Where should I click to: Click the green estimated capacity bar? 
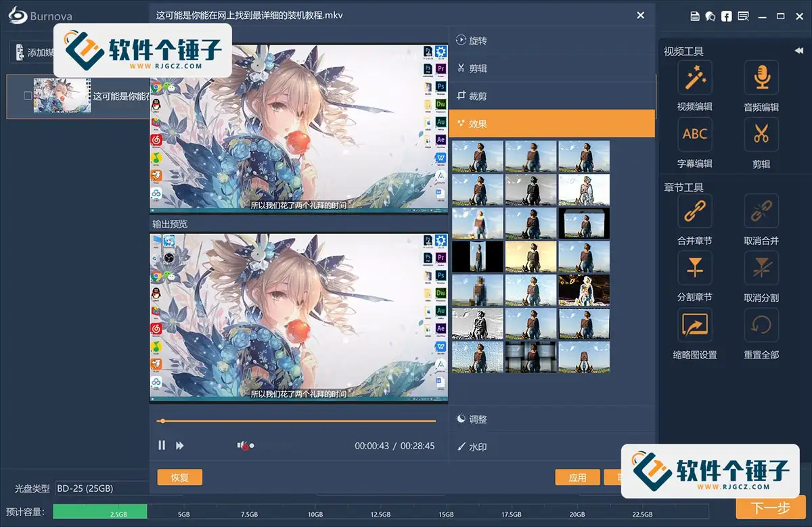pos(100,511)
